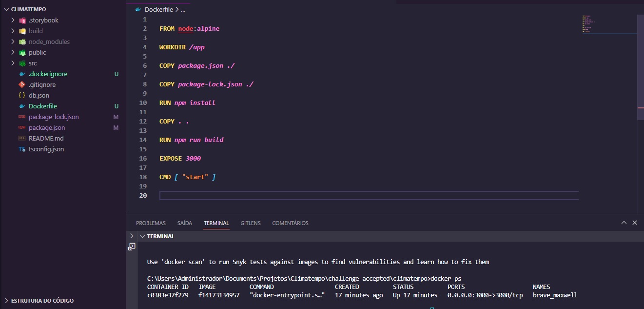This screenshot has height=309, width=644.
Task: Click 'CMD [ "start" ]' line
Action: [x=188, y=177]
